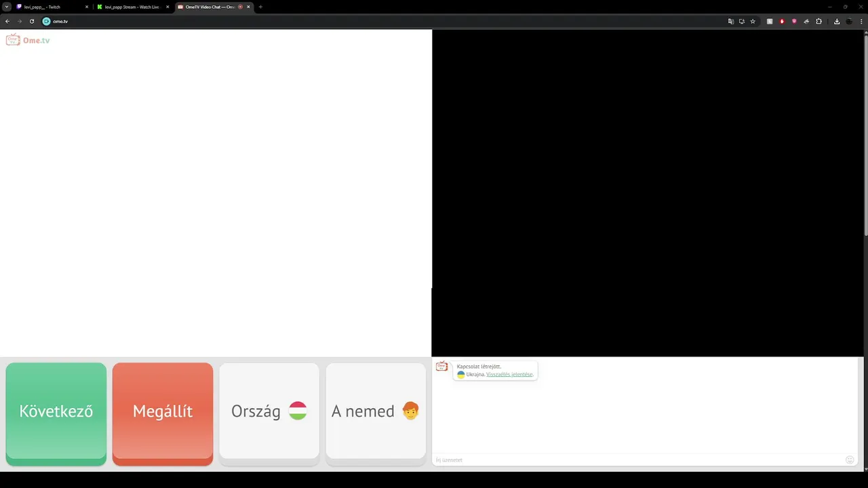Viewport: 868px width, 488px height.
Task: Open the A nemed gender selector
Action: click(376, 413)
